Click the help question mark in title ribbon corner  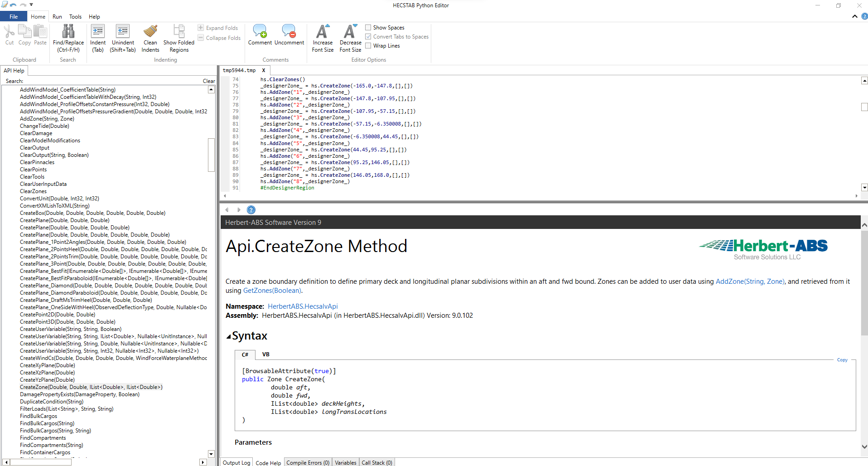[864, 16]
